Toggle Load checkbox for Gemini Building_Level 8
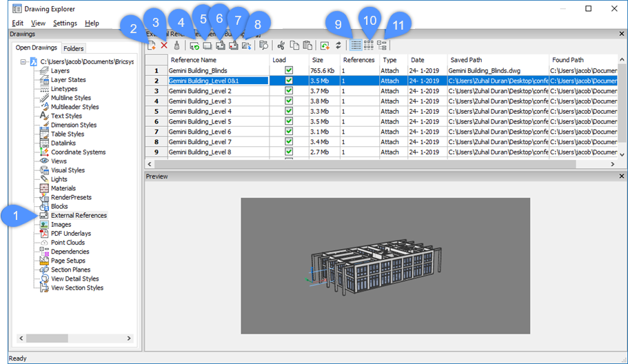The height and width of the screenshot is (364, 628). point(289,152)
